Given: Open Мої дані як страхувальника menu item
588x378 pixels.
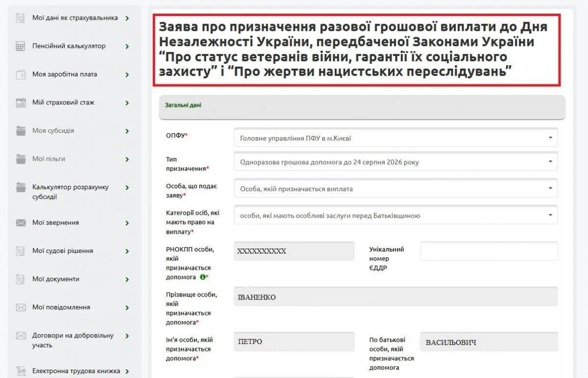Looking at the screenshot, I should coord(75,18).
